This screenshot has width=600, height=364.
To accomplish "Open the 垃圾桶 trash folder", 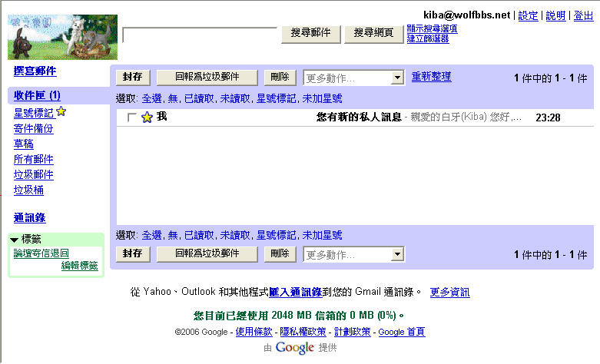I will coord(28,190).
